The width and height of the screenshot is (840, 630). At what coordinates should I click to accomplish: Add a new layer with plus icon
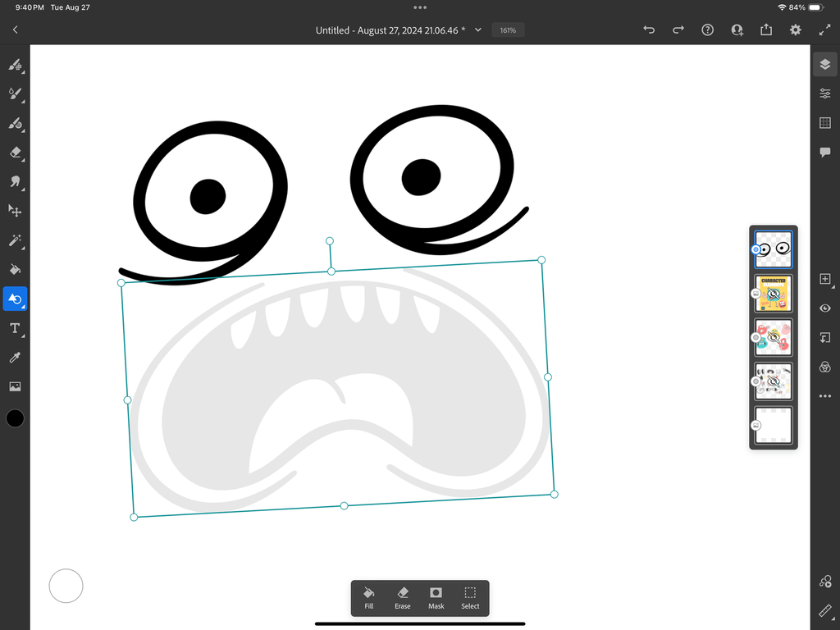click(825, 279)
